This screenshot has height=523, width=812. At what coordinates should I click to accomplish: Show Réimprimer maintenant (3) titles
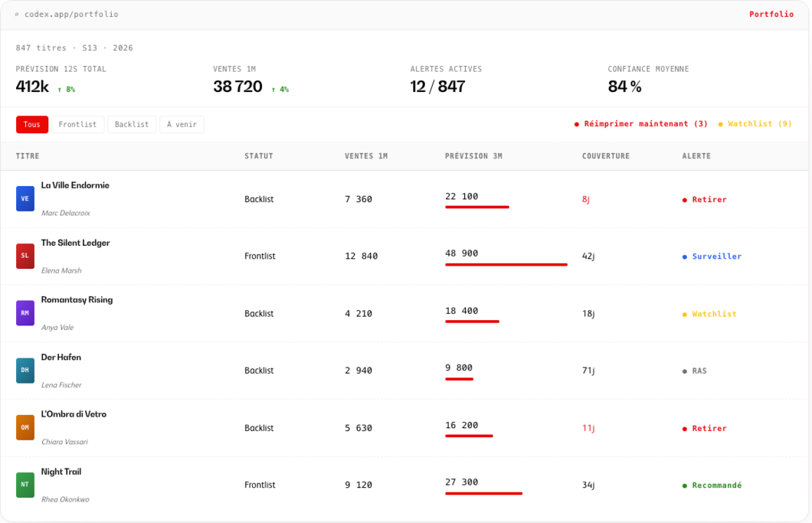click(x=640, y=124)
